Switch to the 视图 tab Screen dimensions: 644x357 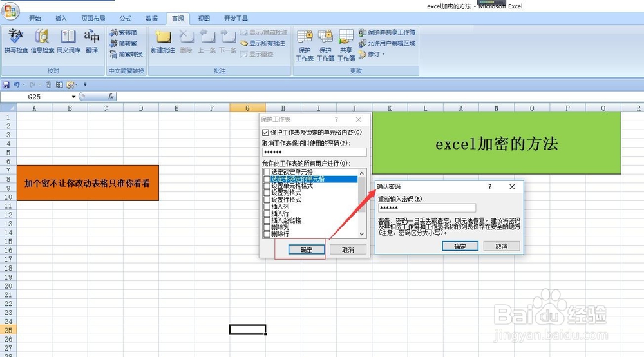(204, 19)
